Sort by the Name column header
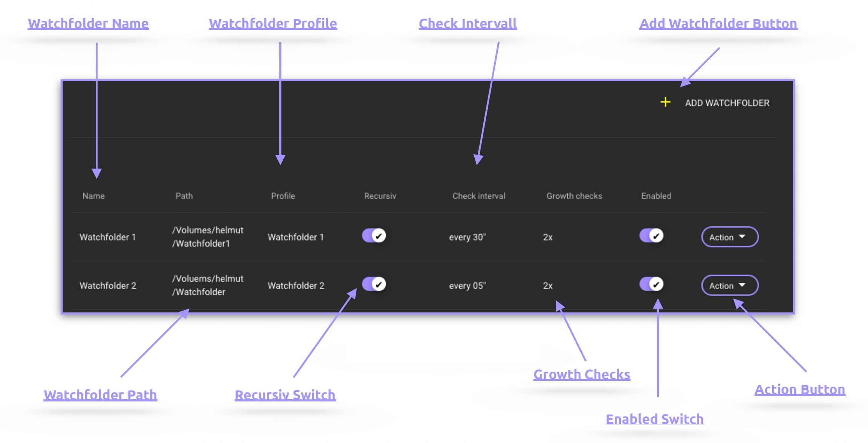The height and width of the screenshot is (443, 868). pos(93,196)
